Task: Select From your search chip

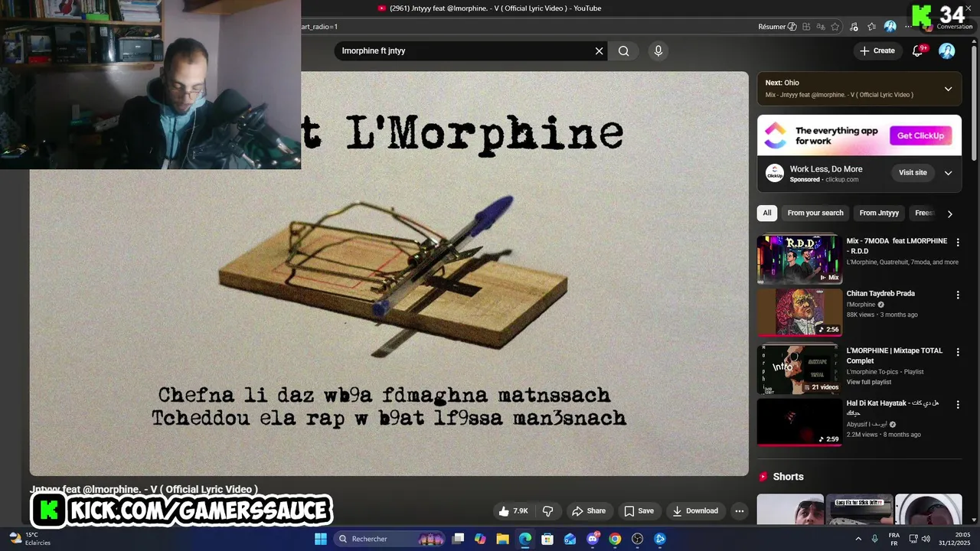Action: pyautogui.click(x=815, y=214)
